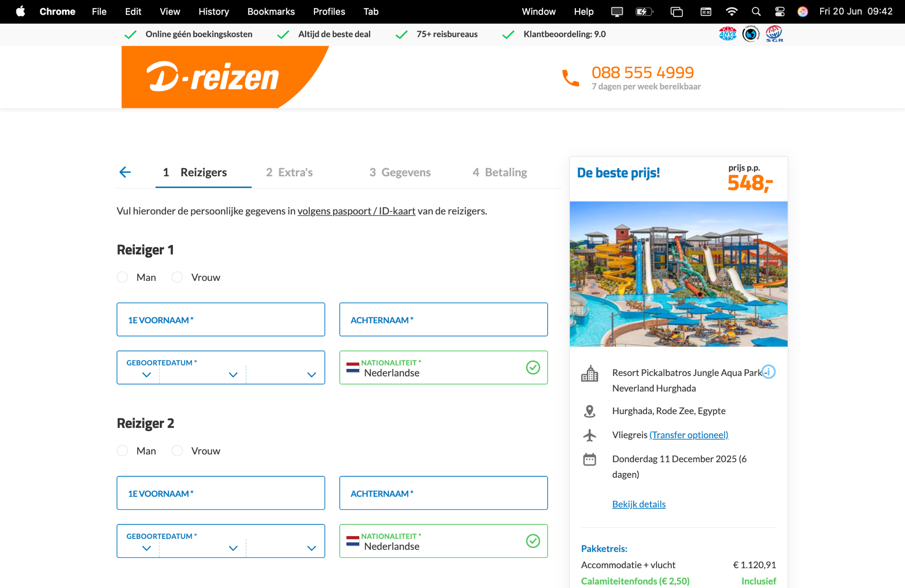Image resolution: width=905 pixels, height=588 pixels.
Task: Select Man for Reiziger 1
Action: coord(123,277)
